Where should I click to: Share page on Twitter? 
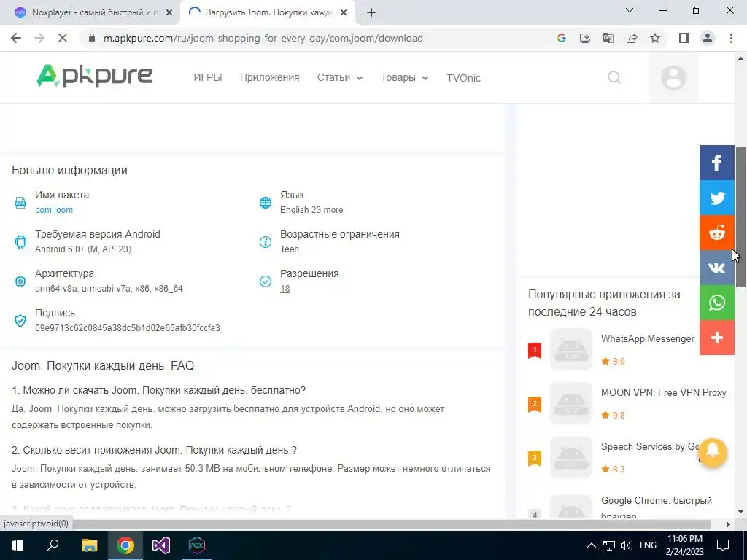[x=716, y=198]
